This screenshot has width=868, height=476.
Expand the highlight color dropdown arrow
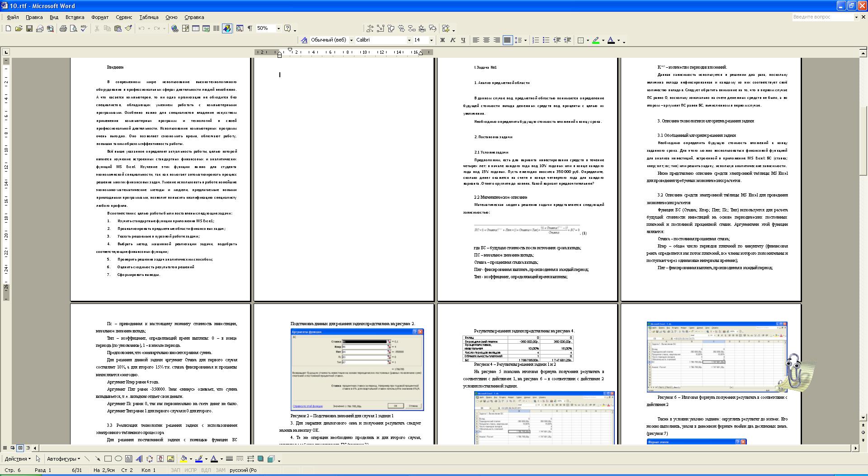pos(603,40)
